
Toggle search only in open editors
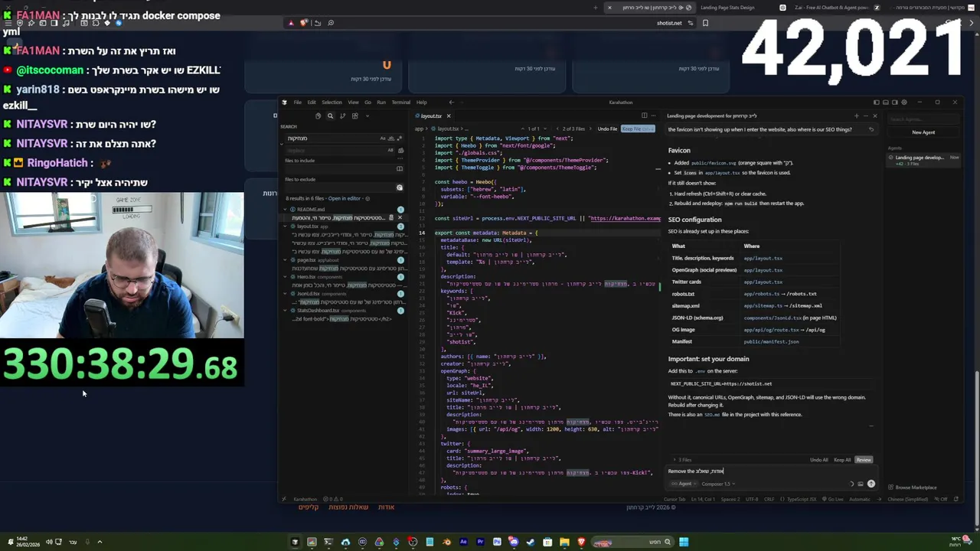(400, 168)
